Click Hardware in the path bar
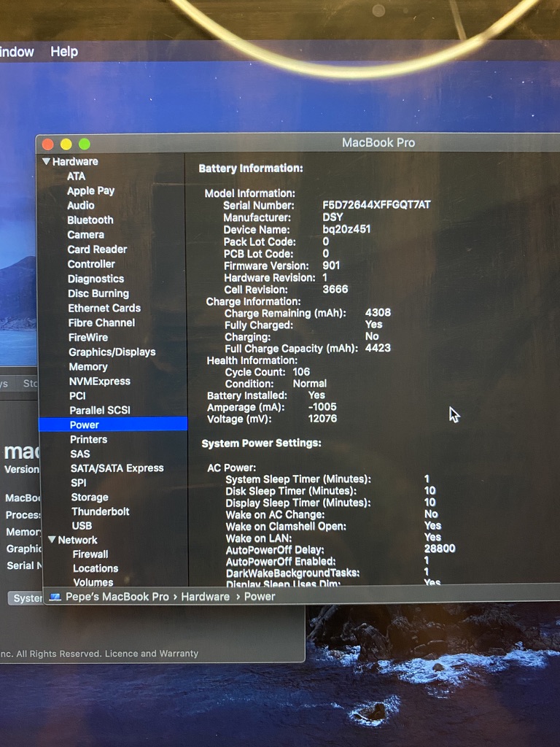Viewport: 560px width, 747px height. 205,597
